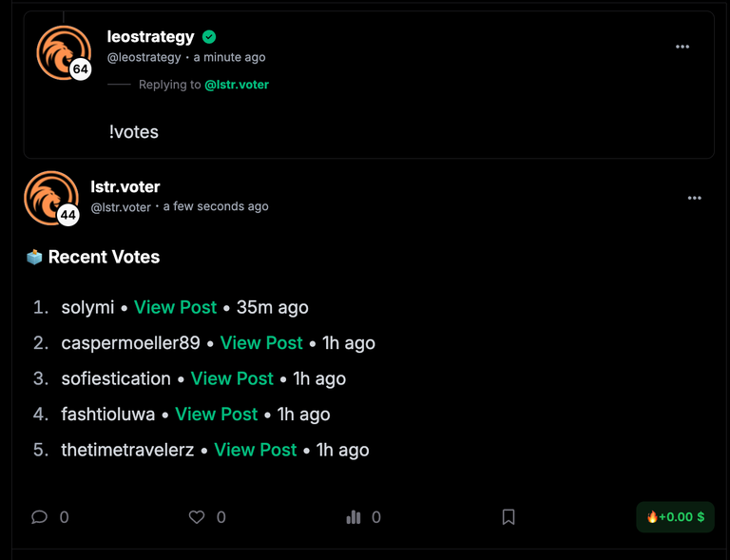
Task: Open three-dot menu on lstr.voter's post
Action: click(695, 198)
